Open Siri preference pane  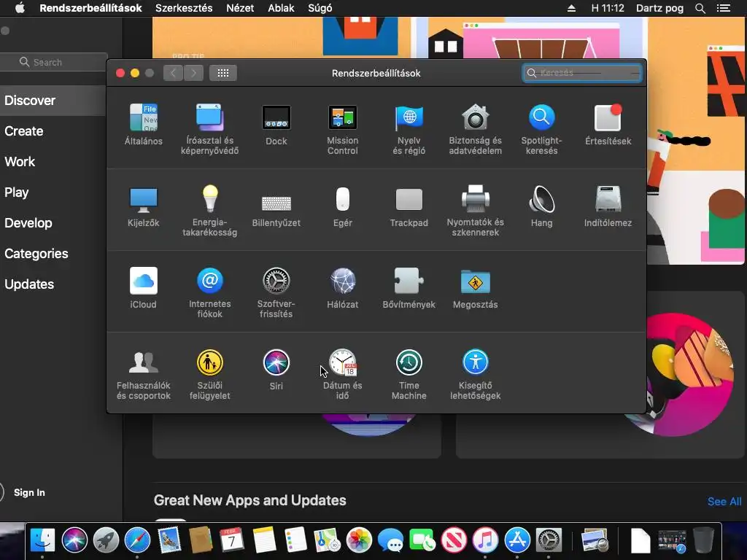tap(276, 369)
